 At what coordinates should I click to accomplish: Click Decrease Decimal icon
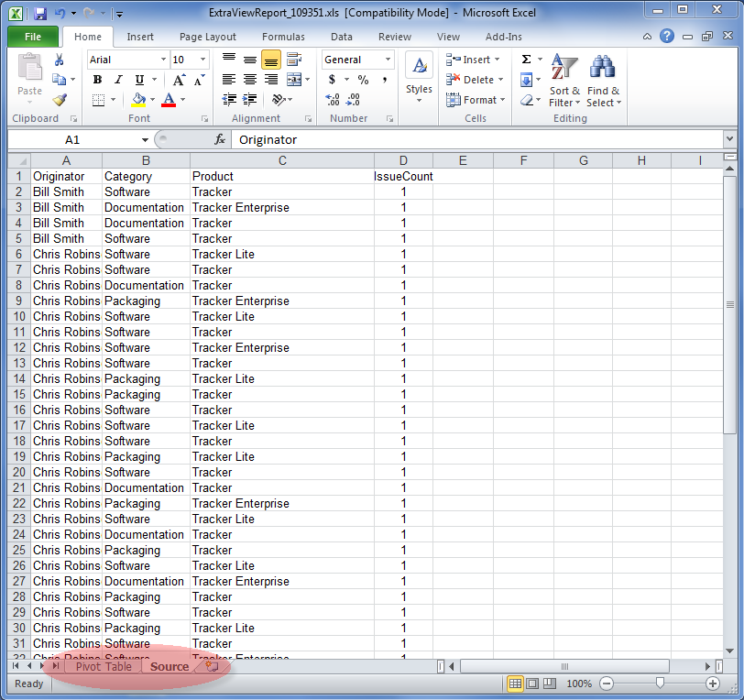tap(353, 100)
